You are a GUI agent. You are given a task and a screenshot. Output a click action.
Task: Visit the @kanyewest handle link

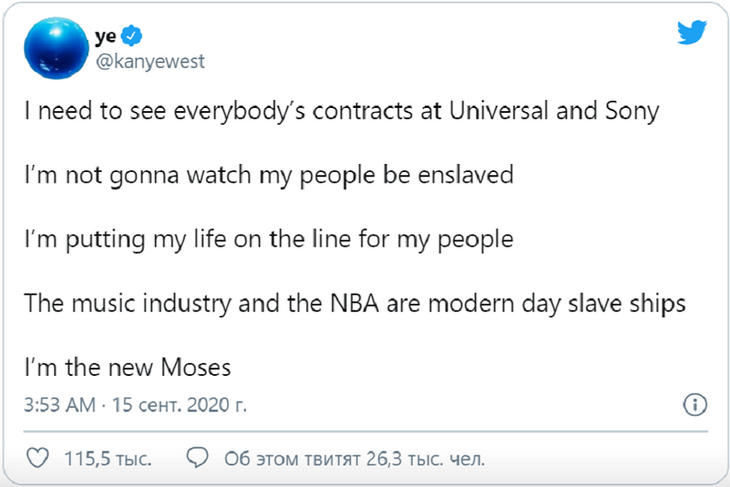tap(149, 62)
